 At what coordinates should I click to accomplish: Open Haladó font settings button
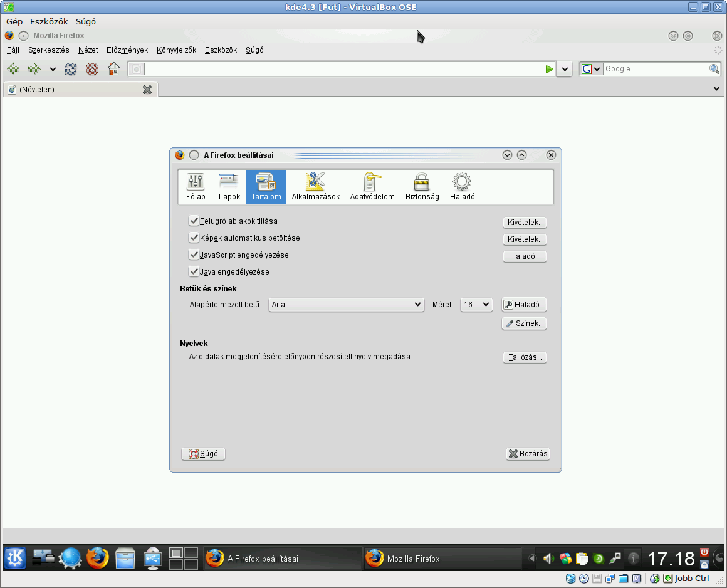click(525, 304)
